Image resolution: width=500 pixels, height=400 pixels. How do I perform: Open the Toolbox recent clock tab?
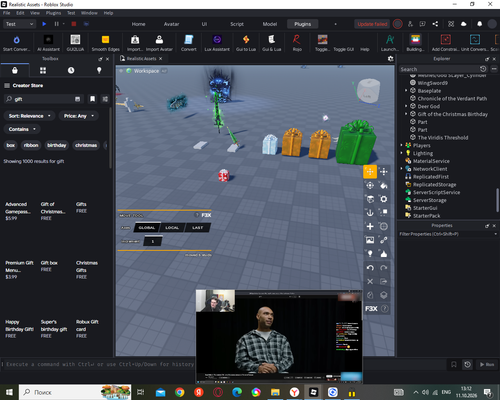(x=71, y=70)
